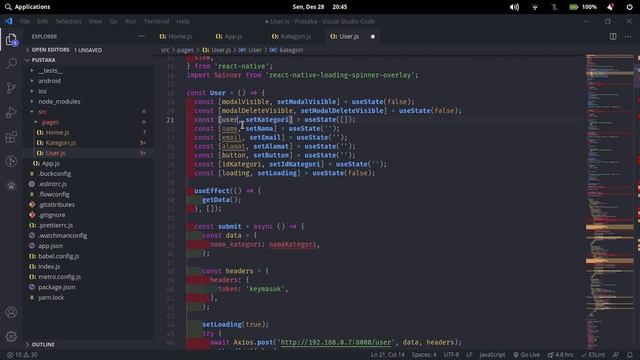The height and width of the screenshot is (360, 640).
Task: Open the Explorer view in activity bar
Action: coord(11,39)
